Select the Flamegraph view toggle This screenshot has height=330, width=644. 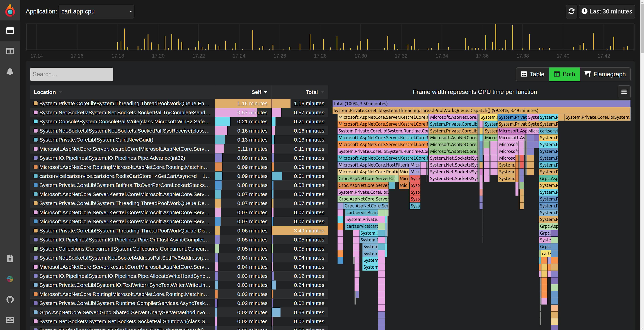click(606, 74)
